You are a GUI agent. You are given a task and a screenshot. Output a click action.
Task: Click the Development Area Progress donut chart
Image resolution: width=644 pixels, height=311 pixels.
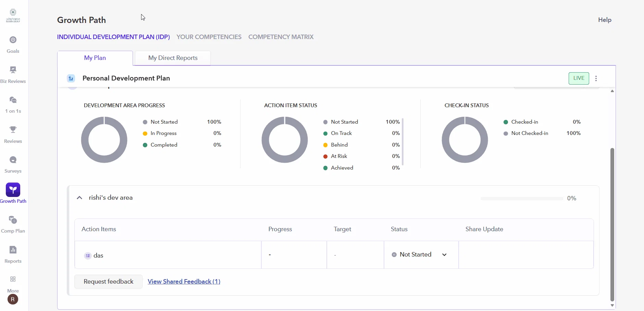coord(104,140)
